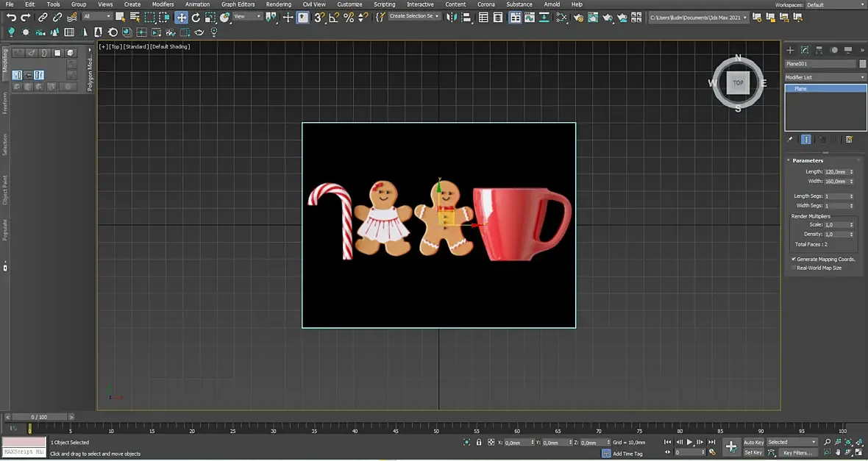Open the Render Setup teapot icon
Screen dimensions: 868x461
pyautogui.click(x=578, y=17)
